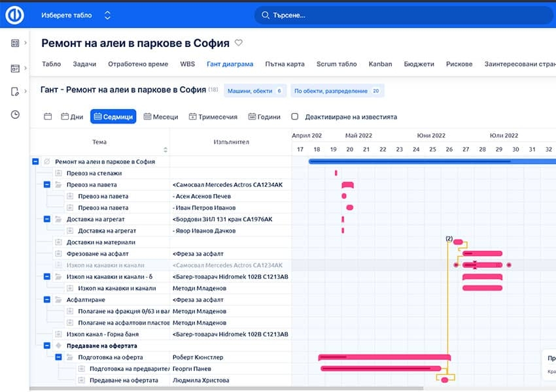This screenshot has width=556, height=392.
Task: Click Бордови ЗИЛ 131 кран CA1976AK cell
Action: pyautogui.click(x=230, y=220)
